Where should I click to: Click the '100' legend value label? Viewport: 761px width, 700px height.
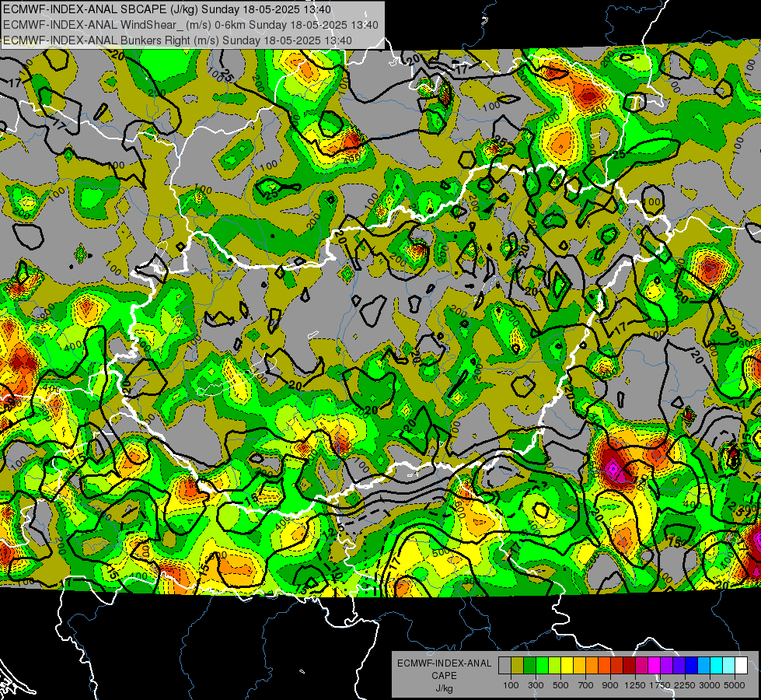tap(511, 686)
